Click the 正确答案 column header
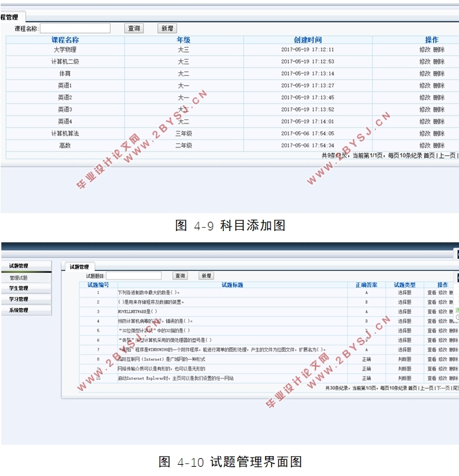The width and height of the screenshot is (459, 476). pos(367,285)
